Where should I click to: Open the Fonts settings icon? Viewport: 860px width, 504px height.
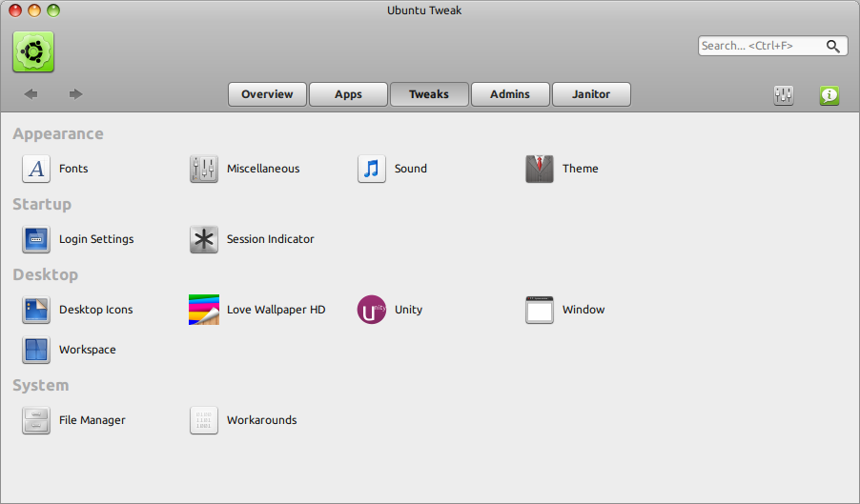pyautogui.click(x=36, y=169)
